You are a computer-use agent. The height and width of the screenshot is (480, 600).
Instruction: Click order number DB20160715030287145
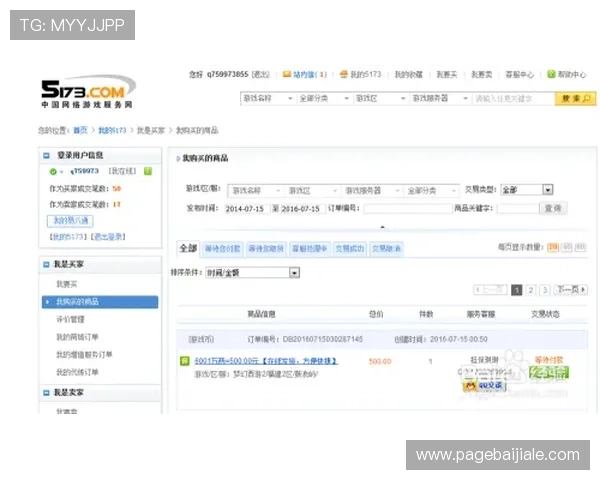[x=322, y=339]
